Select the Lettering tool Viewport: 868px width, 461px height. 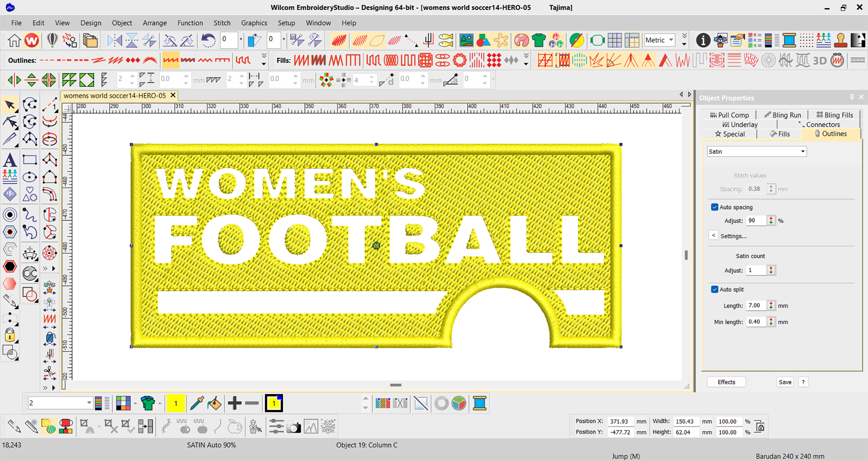point(10,160)
